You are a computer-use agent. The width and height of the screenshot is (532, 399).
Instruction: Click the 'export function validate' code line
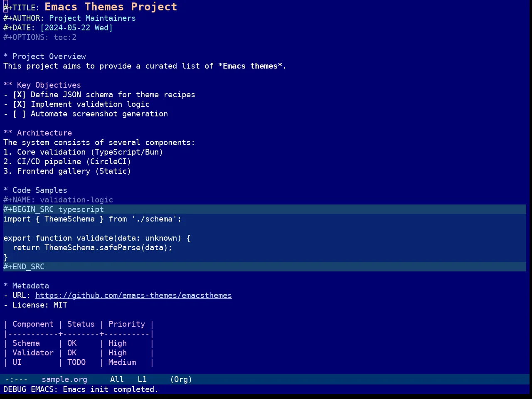point(97,238)
